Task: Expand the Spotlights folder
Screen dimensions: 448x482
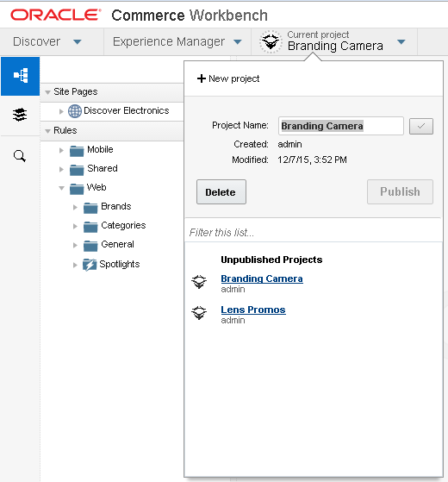Action: pos(75,265)
